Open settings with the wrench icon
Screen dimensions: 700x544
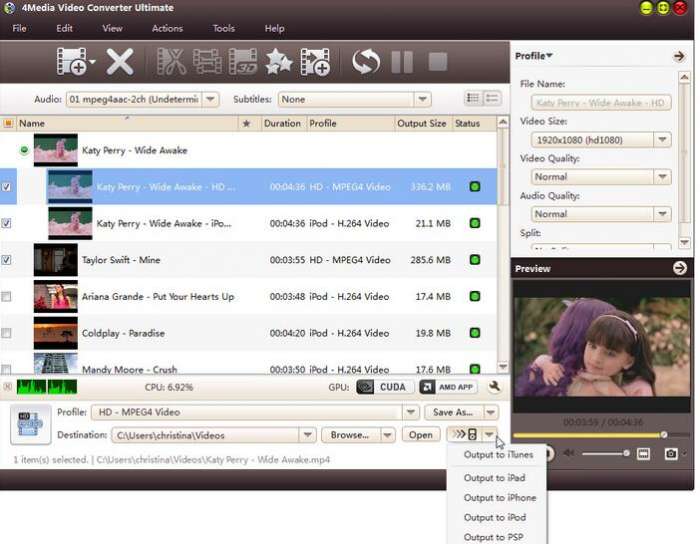[493, 387]
